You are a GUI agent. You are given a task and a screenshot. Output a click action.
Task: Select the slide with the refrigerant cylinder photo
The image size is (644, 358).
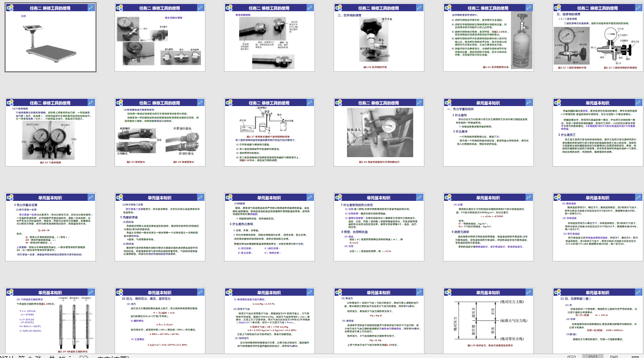[488, 38]
